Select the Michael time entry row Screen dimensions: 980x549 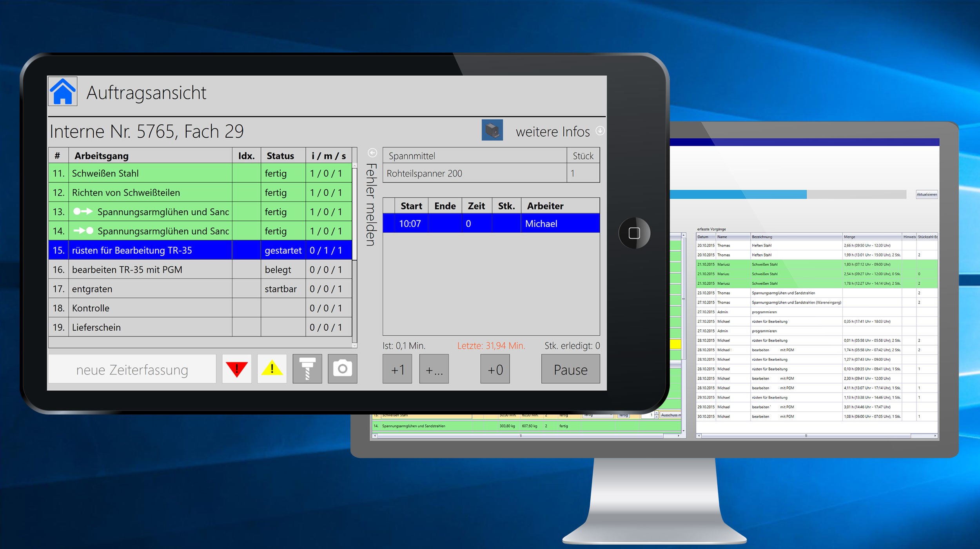coord(491,224)
